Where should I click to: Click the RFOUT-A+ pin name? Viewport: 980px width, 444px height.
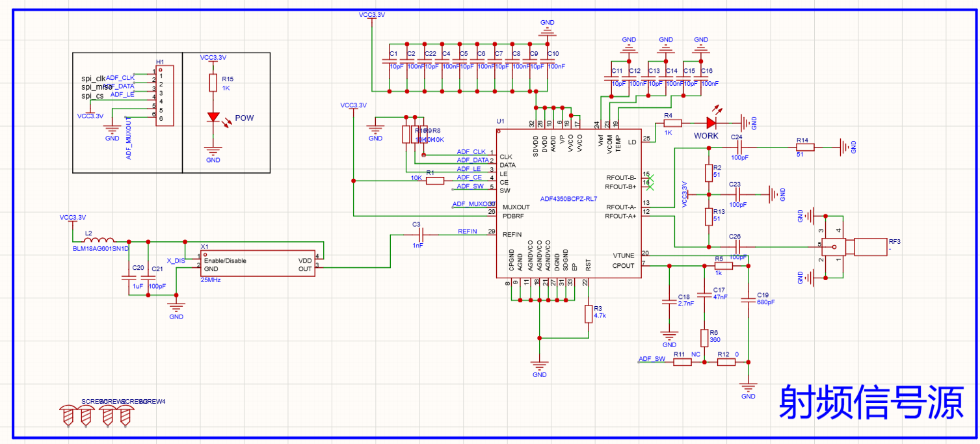coord(620,216)
